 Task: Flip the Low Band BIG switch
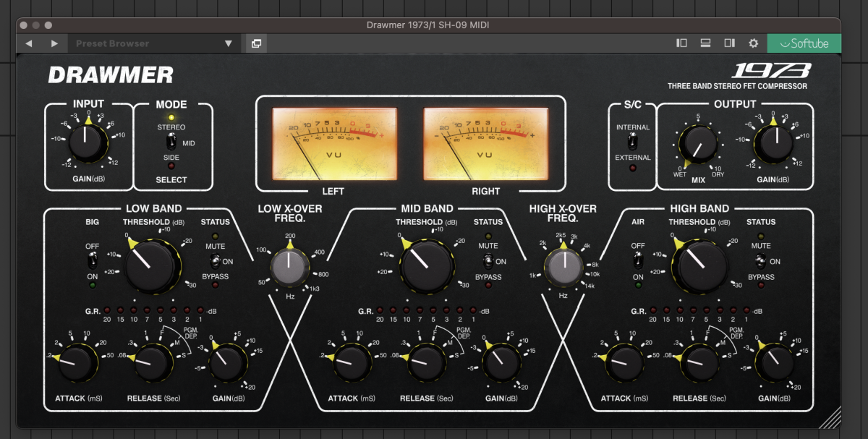coord(93,262)
